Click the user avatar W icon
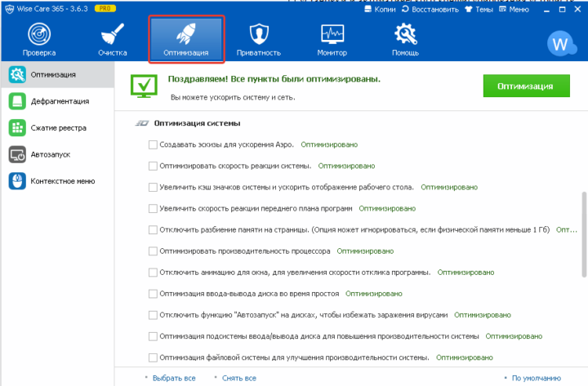The image size is (588, 386). 561,44
